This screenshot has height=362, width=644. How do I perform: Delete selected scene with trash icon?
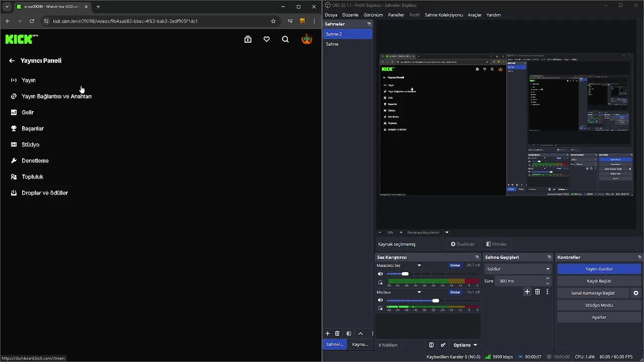[x=337, y=333]
